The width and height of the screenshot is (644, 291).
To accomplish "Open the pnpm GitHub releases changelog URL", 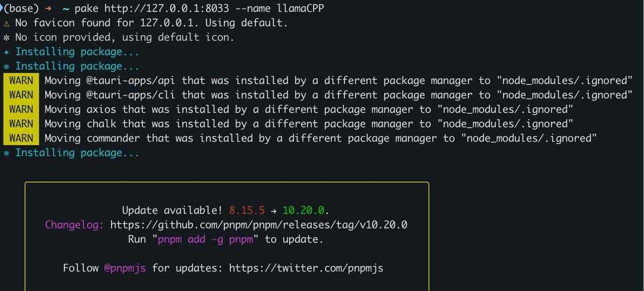I will (259, 225).
